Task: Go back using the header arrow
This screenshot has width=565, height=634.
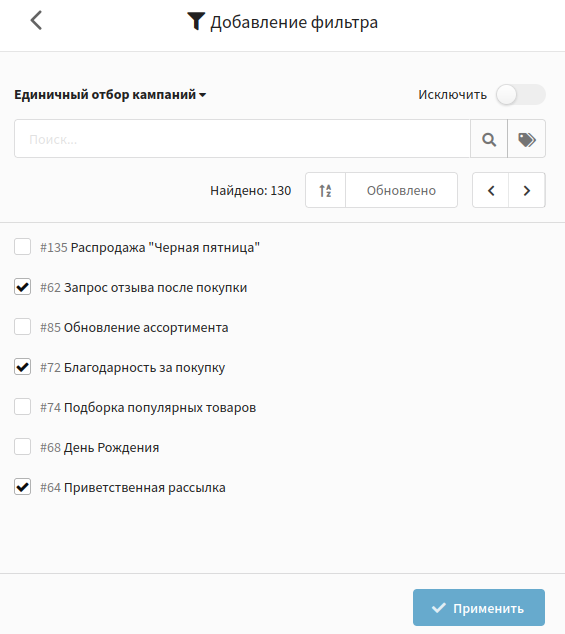Action: coord(36,21)
